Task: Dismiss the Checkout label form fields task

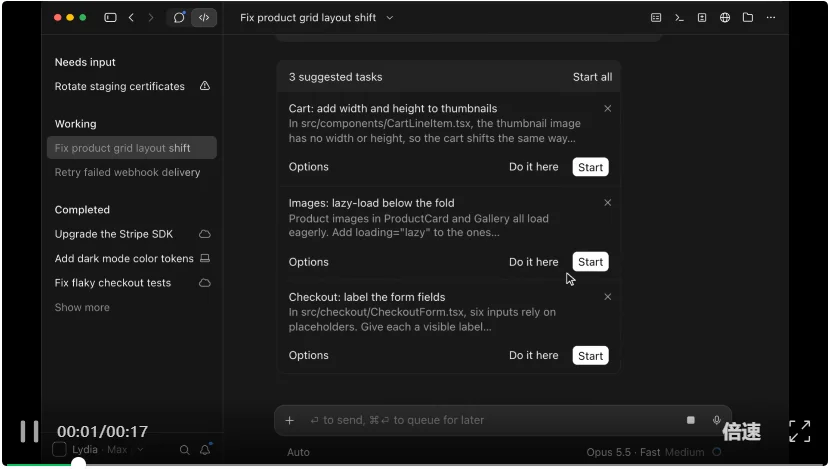Action: coord(608,297)
